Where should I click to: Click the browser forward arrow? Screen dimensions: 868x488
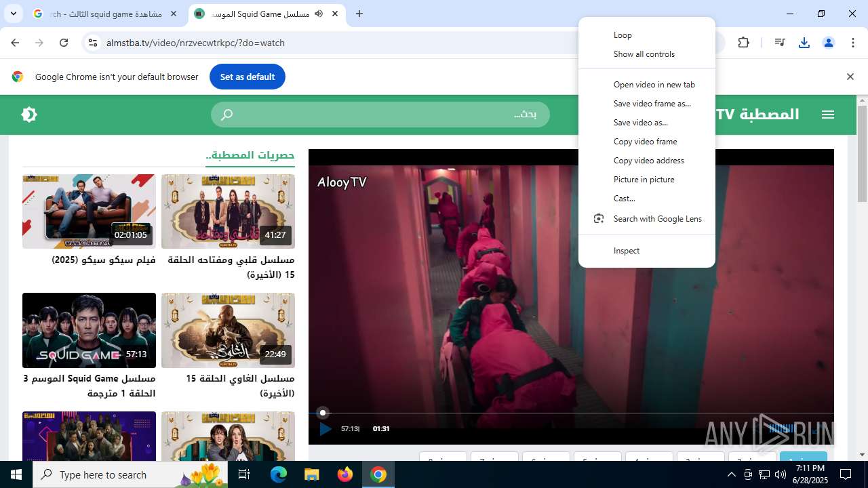39,43
